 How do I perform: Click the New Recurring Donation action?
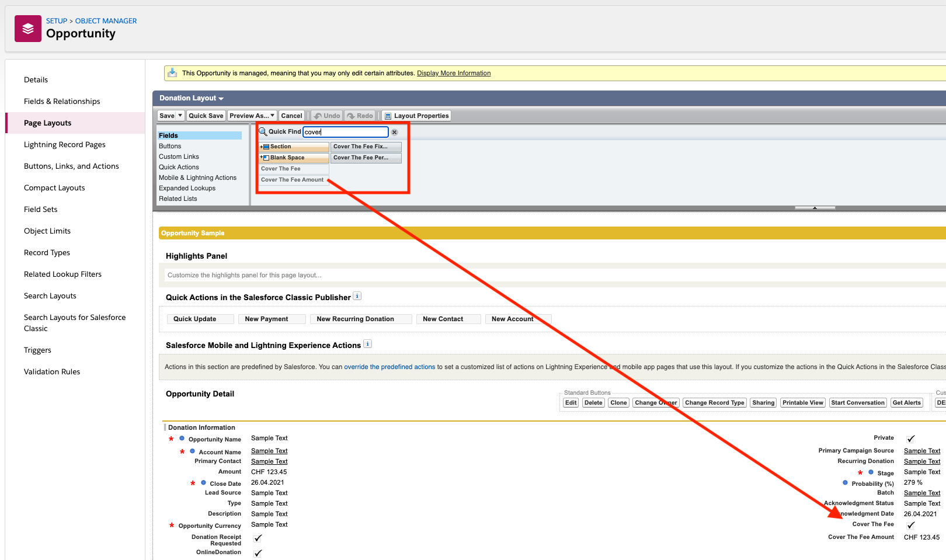point(361,319)
